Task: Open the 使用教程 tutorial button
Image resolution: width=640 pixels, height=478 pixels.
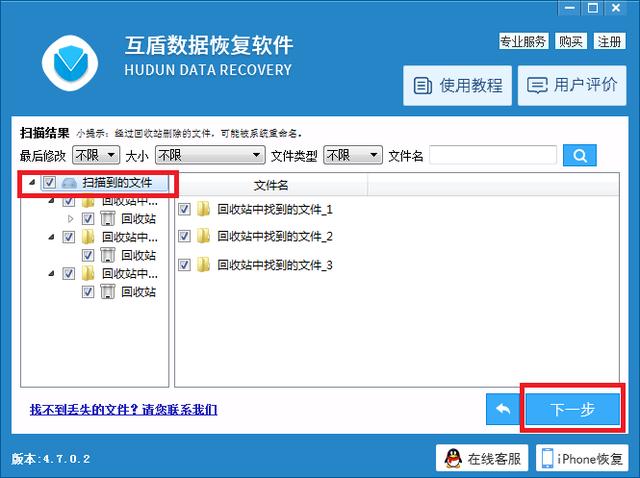Action: (457, 86)
